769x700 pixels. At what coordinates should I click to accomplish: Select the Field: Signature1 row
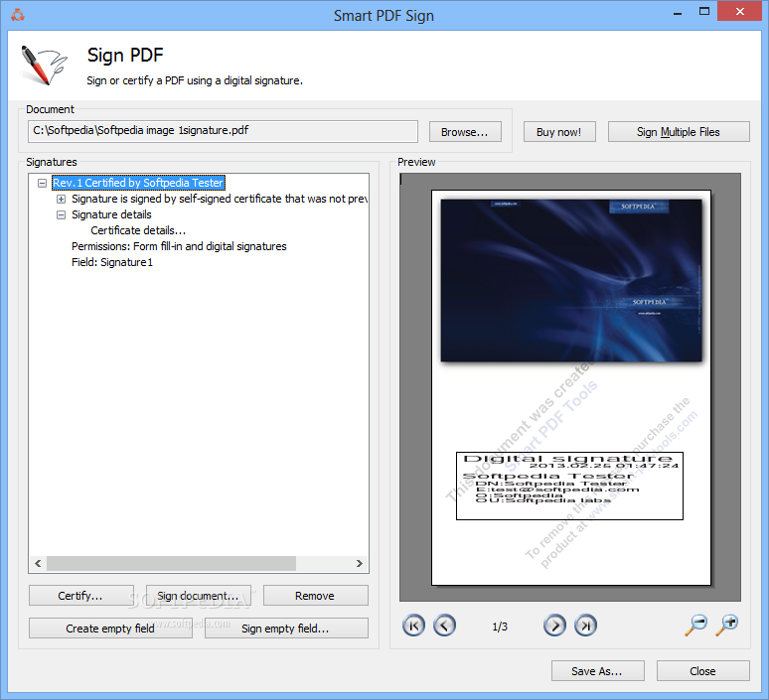click(112, 262)
